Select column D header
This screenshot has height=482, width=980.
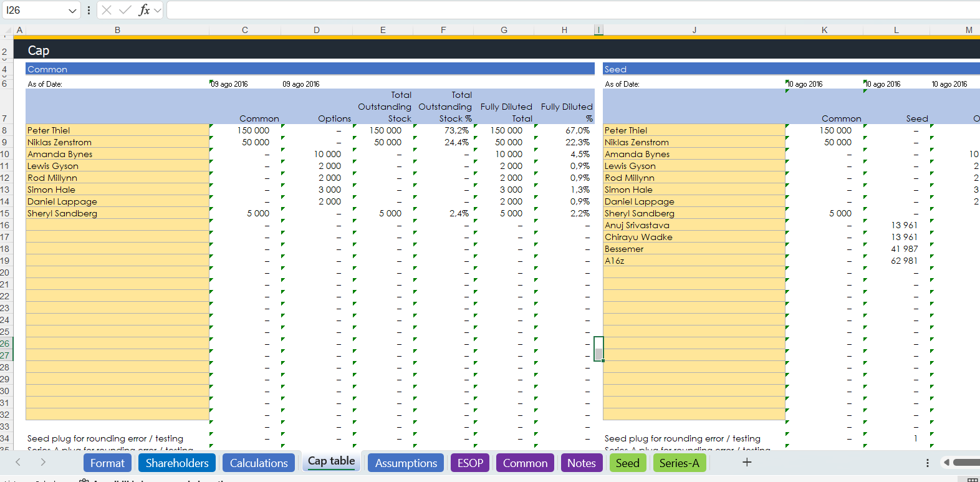(317, 30)
